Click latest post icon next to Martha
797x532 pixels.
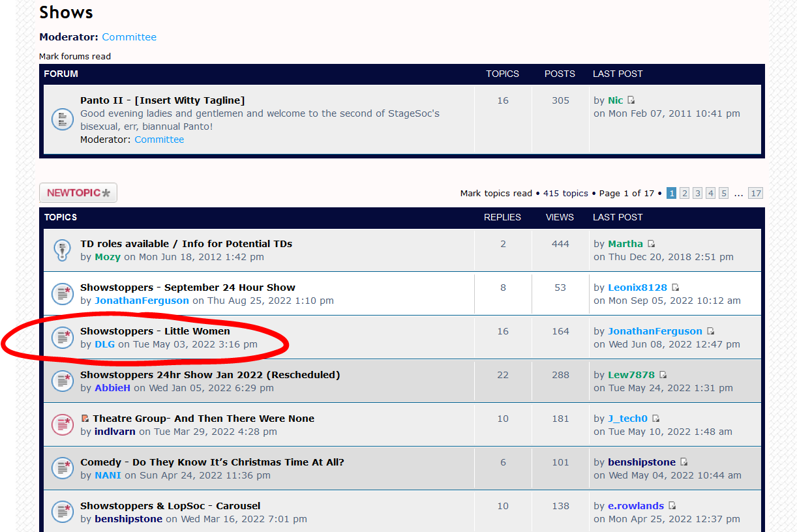click(651, 244)
